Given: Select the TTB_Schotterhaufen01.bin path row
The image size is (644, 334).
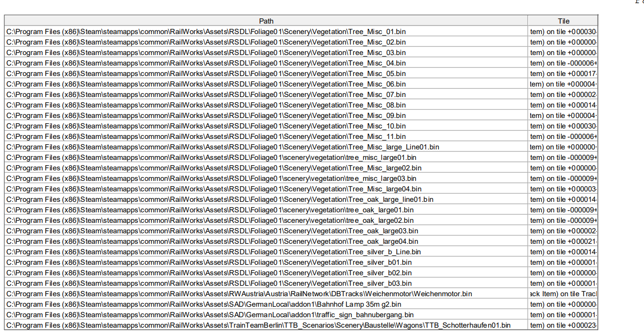Looking at the screenshot, I should click(266, 325).
